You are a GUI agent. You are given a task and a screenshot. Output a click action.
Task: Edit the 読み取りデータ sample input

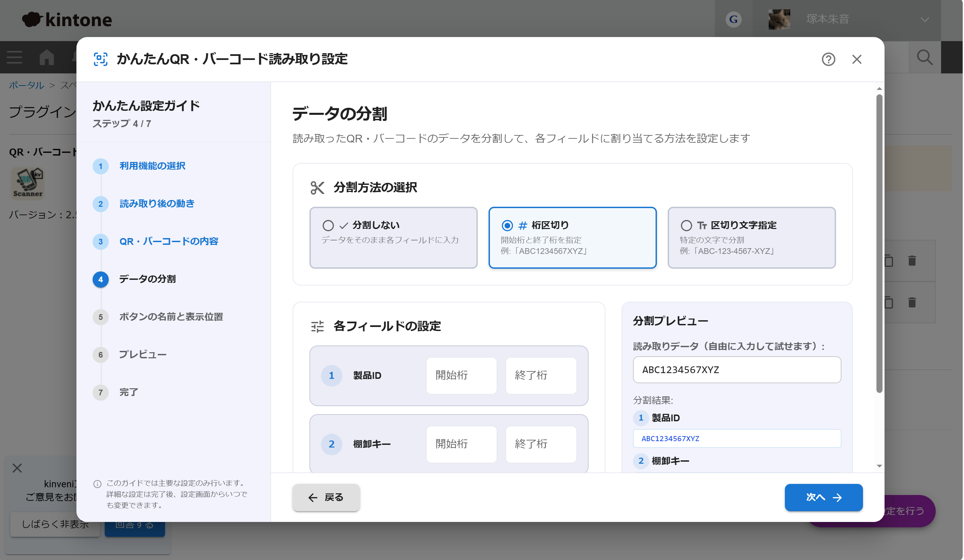[737, 370]
